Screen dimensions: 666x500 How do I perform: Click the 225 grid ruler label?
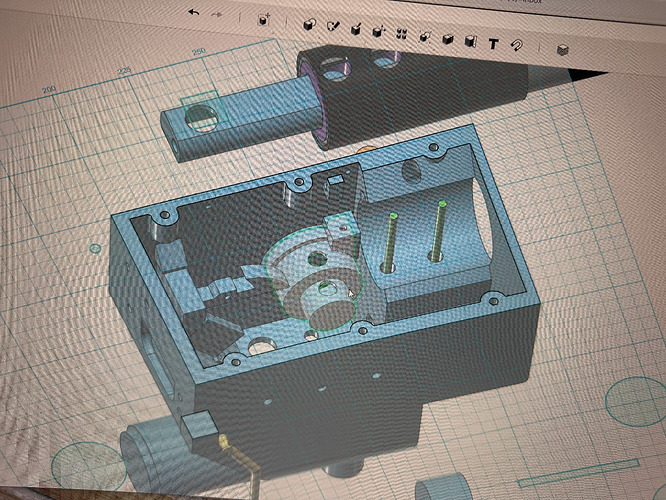[x=124, y=71]
